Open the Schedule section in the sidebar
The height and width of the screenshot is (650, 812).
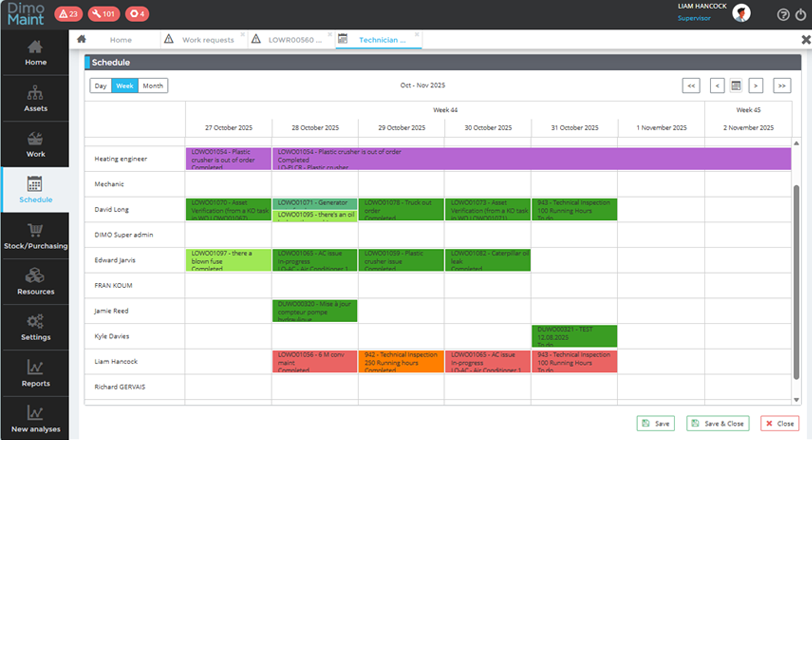[x=35, y=191]
